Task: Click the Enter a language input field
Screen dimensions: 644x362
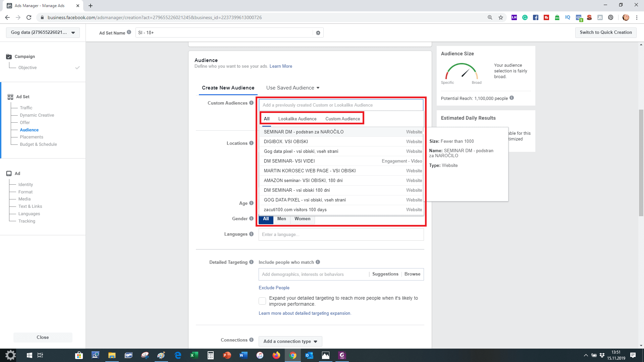Action: (x=341, y=234)
